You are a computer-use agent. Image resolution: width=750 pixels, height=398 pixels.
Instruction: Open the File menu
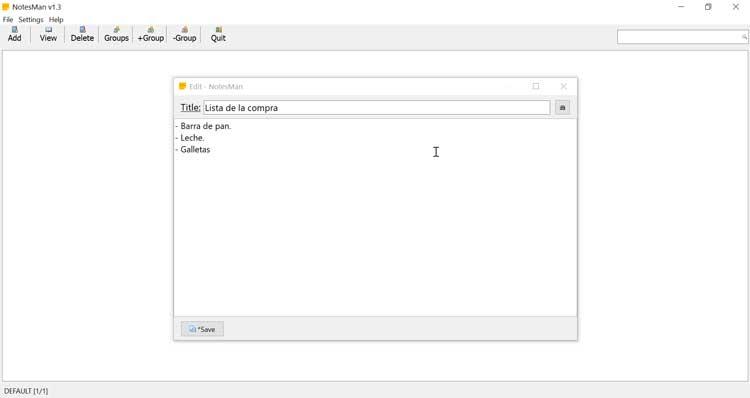(x=8, y=20)
